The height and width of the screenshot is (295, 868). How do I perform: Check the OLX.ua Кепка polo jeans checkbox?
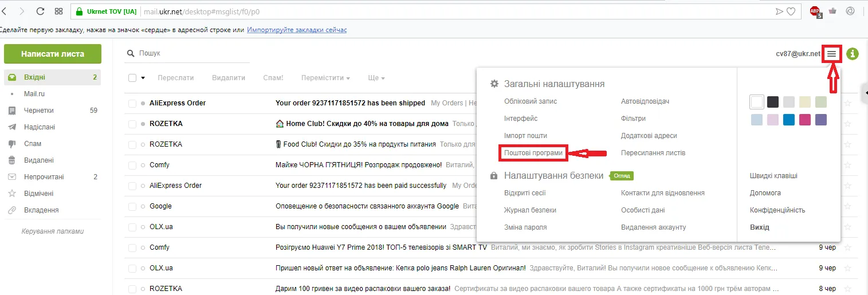[132, 268]
